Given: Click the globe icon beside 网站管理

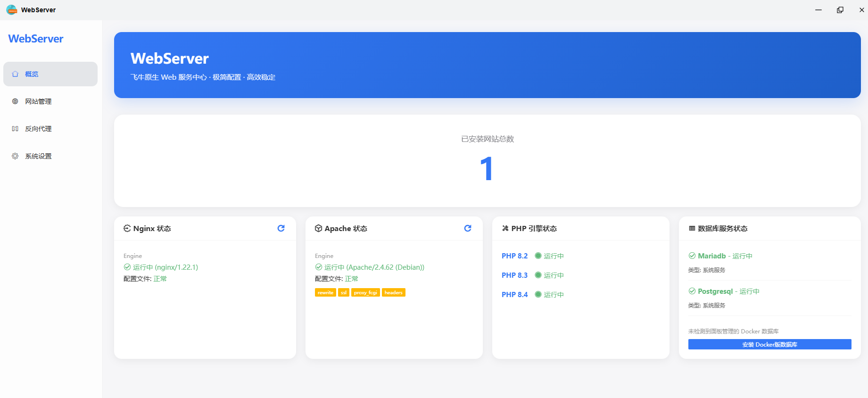Looking at the screenshot, I should point(15,101).
